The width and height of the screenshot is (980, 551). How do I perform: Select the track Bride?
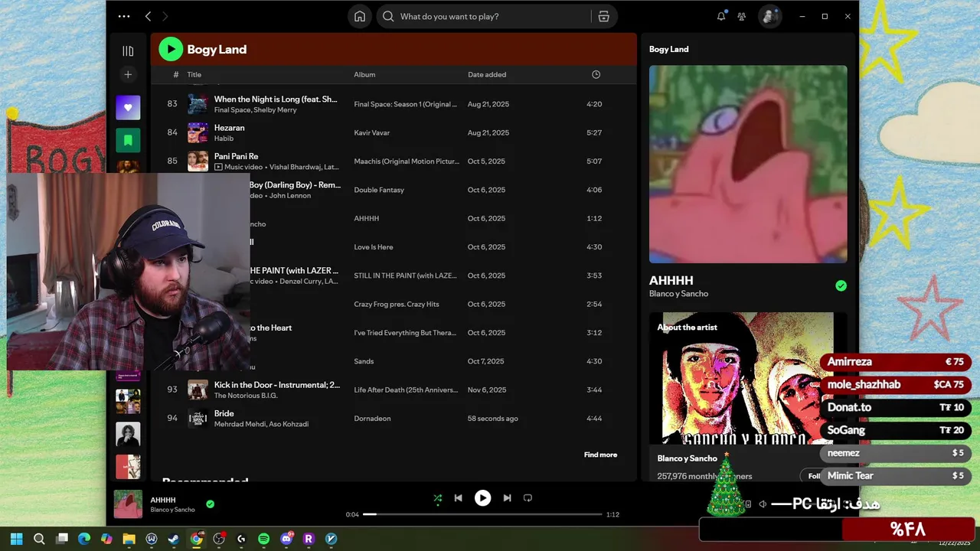coord(393,418)
